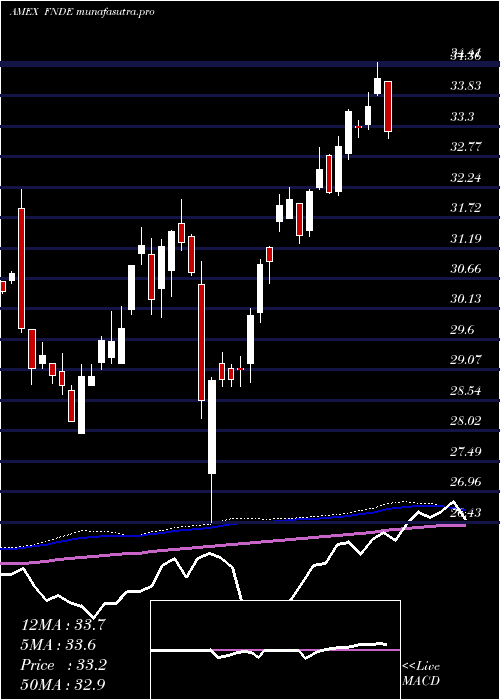Viewport: 500px width, 700px height.
Task: Click the last red candlestick near 33.83
Action: point(388,106)
